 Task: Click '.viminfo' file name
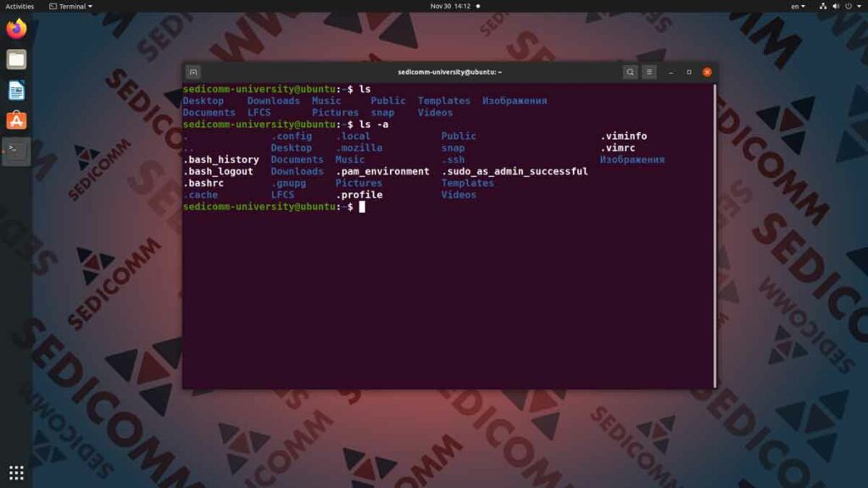[x=623, y=136]
